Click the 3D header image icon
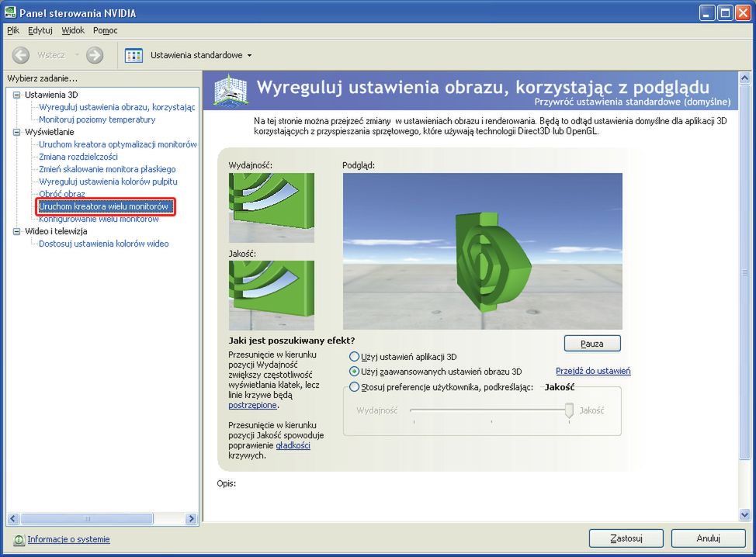756x557 pixels. coord(231,90)
